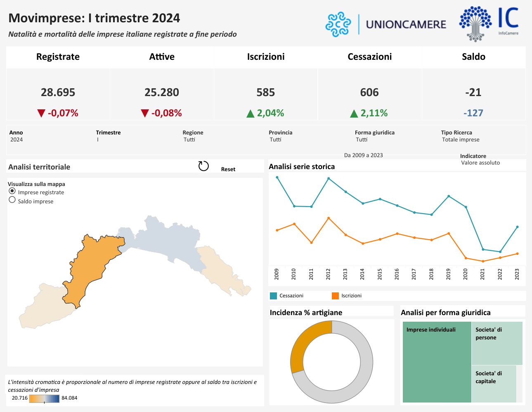
Task: Click the Unioncamere logo
Action: [385, 24]
